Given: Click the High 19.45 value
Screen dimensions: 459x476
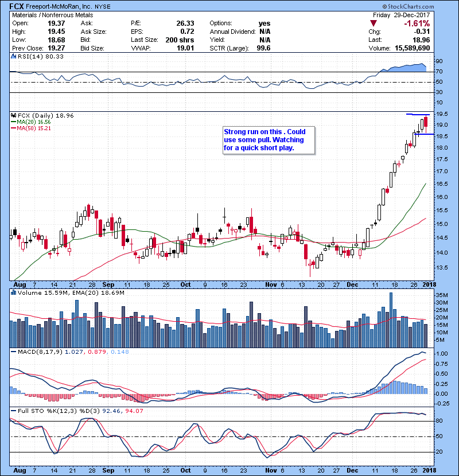Looking at the screenshot, I should (56, 32).
